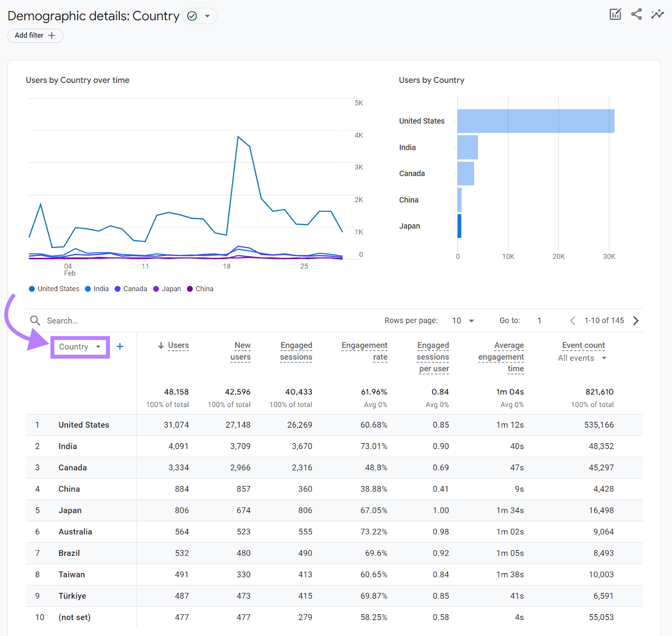Add a secondary dimension with the plus icon

(x=120, y=347)
